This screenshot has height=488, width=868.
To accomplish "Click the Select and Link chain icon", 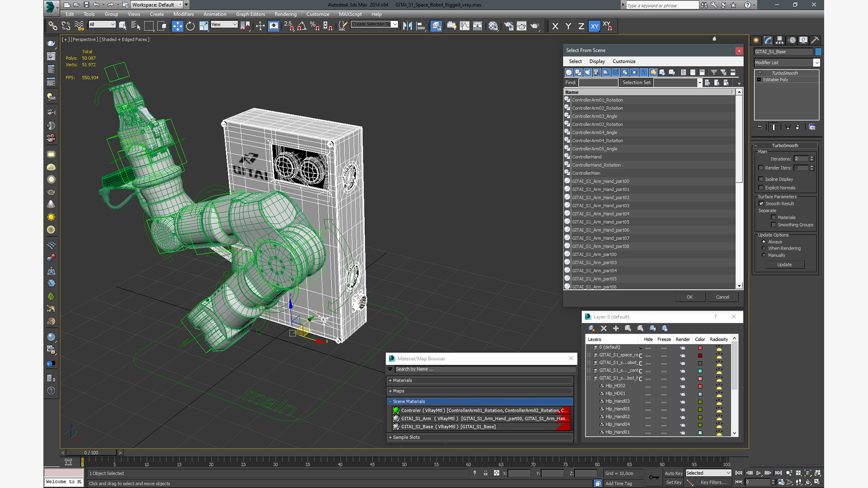I will point(53,26).
